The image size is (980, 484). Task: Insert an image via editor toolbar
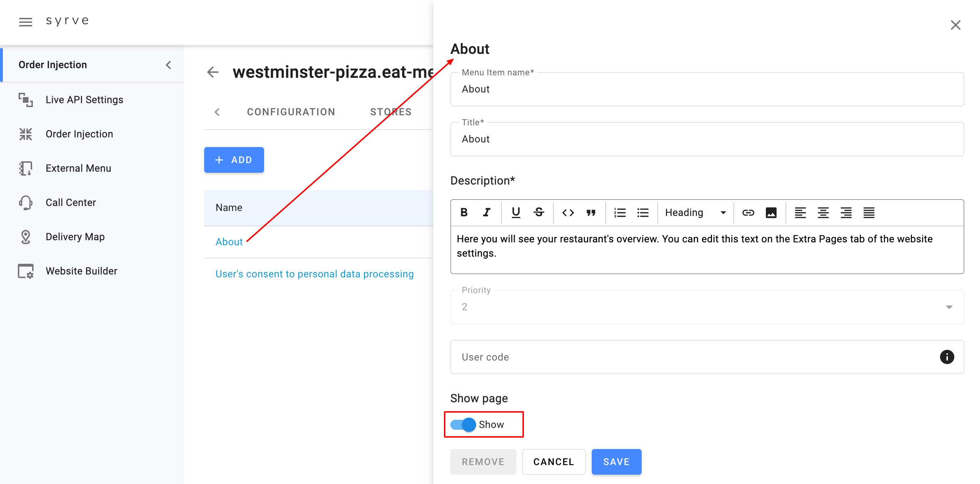(x=771, y=212)
